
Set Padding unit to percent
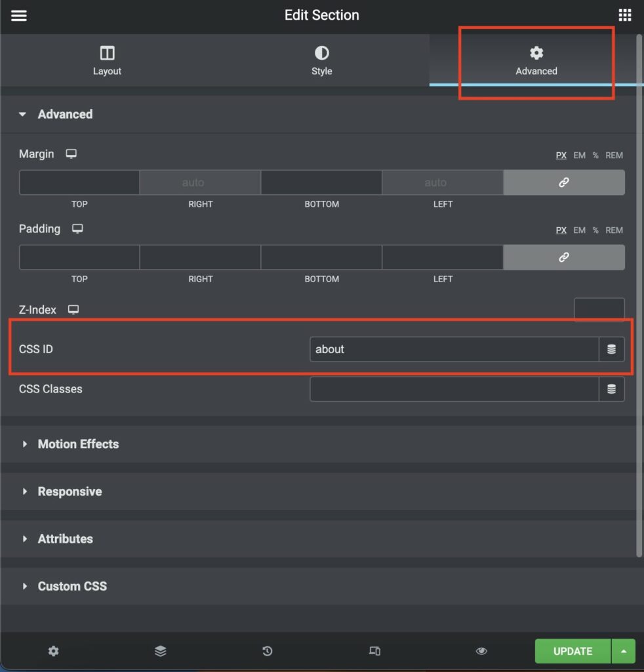pyautogui.click(x=595, y=230)
